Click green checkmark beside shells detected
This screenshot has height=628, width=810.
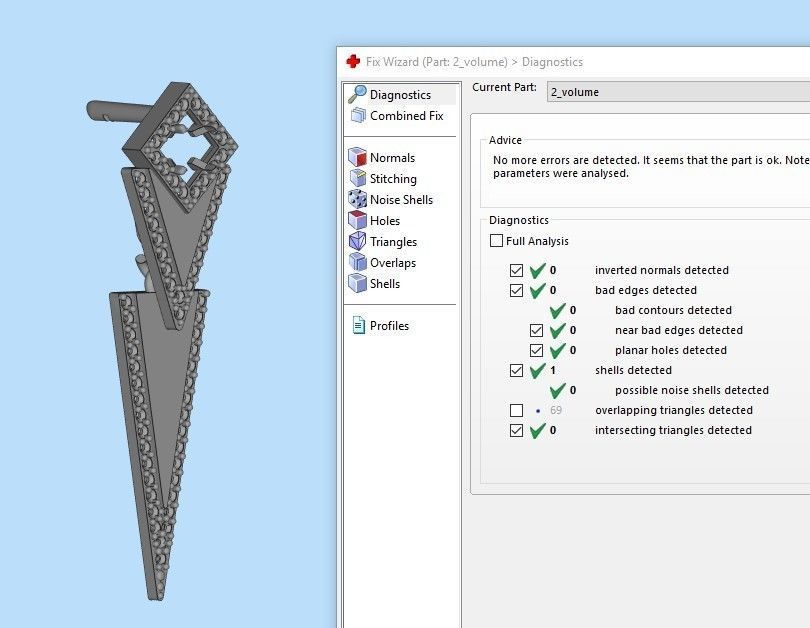(538, 370)
